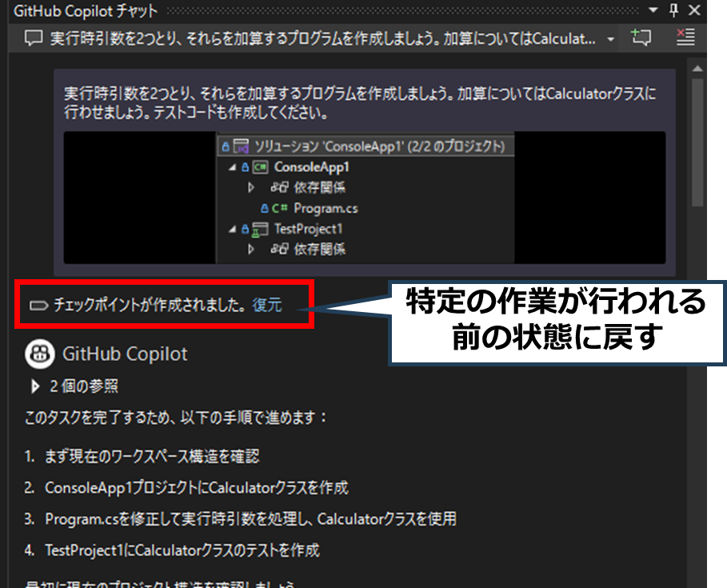
Task: Expand the 2 個の参照 references section
Action: [x=35, y=386]
